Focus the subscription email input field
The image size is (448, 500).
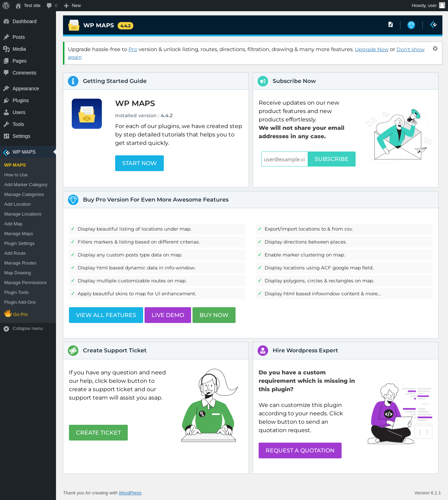tap(285, 159)
